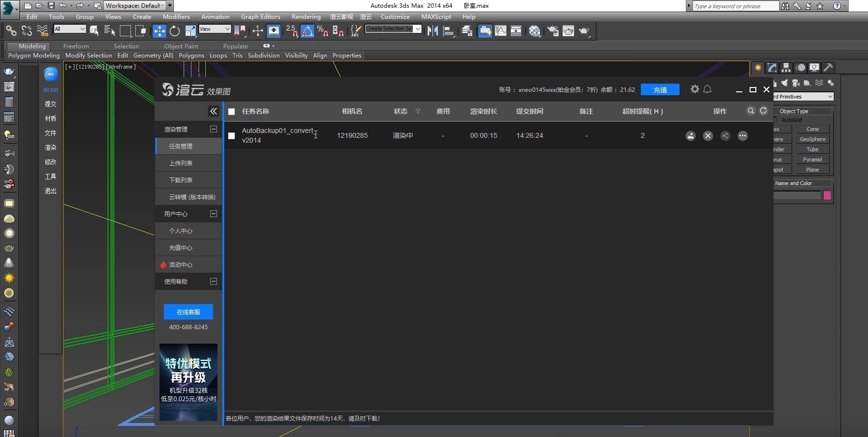Click the settings gear in render window
Image resolution: width=868 pixels, height=437 pixels.
pyautogui.click(x=694, y=89)
